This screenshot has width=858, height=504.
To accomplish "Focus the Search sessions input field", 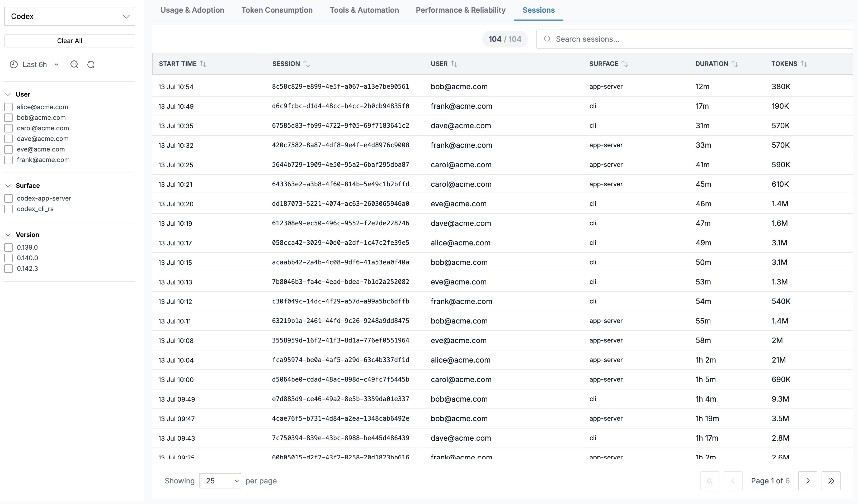I will pos(695,39).
